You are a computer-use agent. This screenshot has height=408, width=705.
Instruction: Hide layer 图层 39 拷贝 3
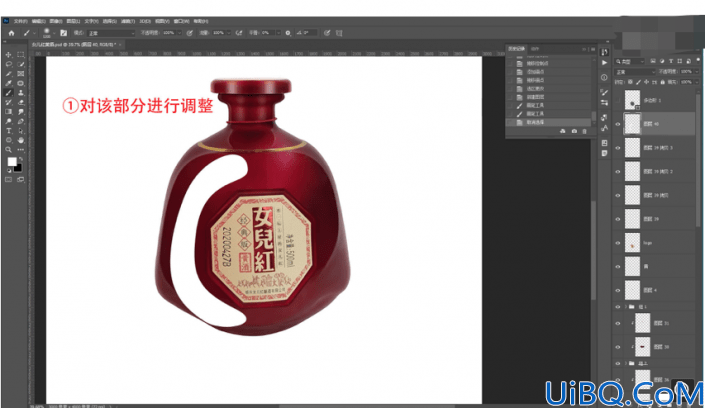pos(618,148)
